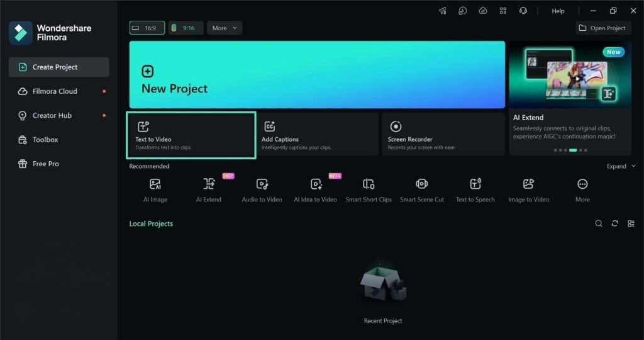Open Smart Short Clips tool
The image size is (644, 340).
coord(369,190)
